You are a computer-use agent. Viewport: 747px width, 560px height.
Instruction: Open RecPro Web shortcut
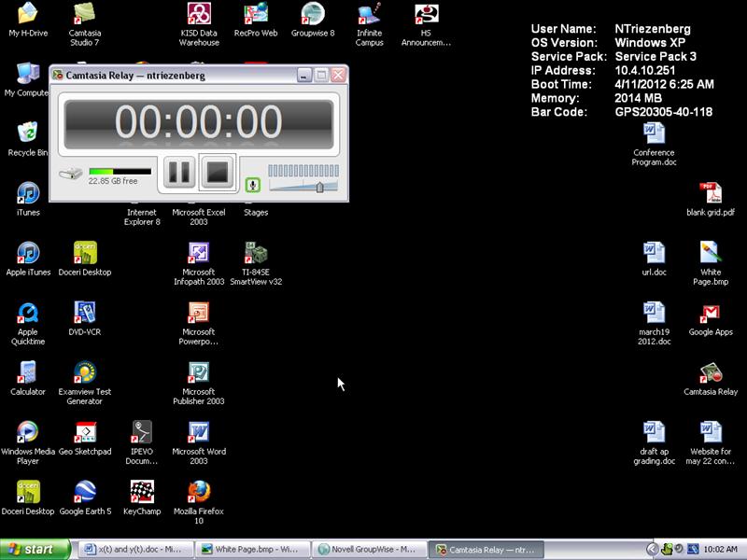tap(256, 20)
